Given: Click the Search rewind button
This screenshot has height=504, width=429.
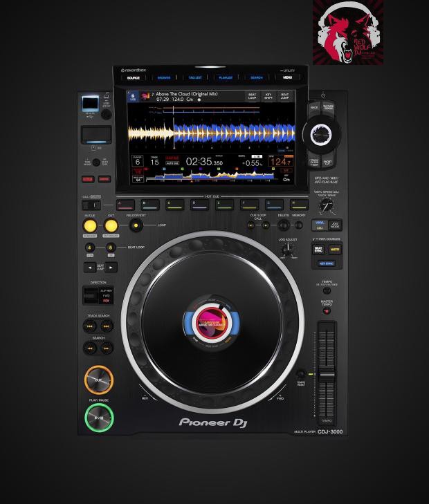Looking at the screenshot, I should pos(90,348).
